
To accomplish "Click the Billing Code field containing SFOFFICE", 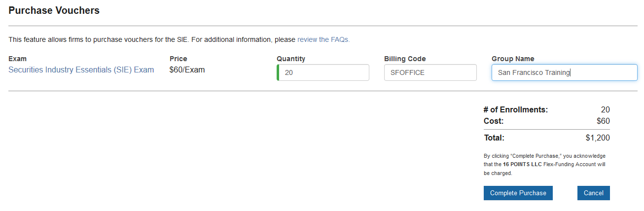I will [x=430, y=72].
